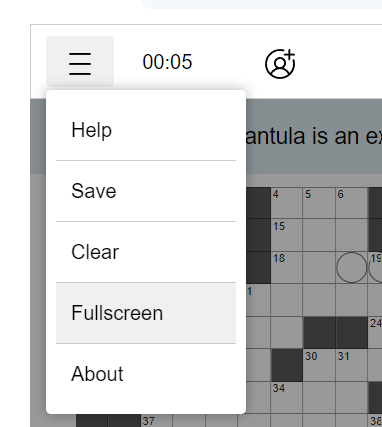Viewport: 382px width, 427px height.
Task: Close the hamburger menu button
Action: pyautogui.click(x=80, y=62)
